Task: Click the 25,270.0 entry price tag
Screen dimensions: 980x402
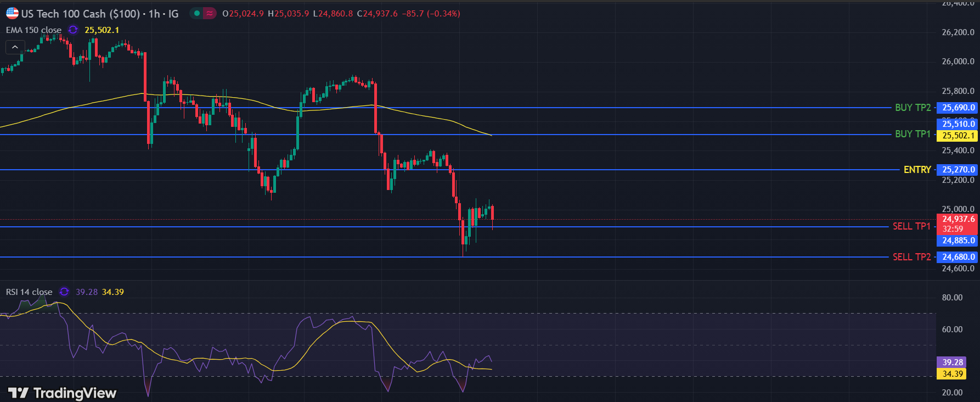Action: [x=958, y=170]
